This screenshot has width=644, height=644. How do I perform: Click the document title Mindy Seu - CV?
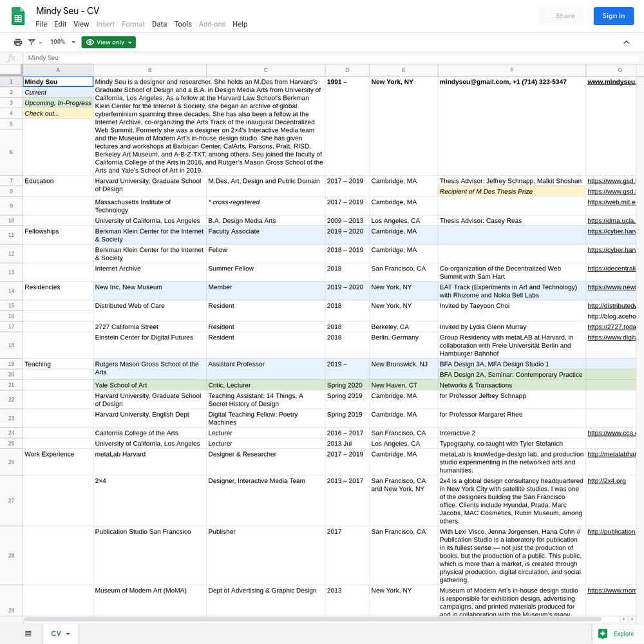68,11
